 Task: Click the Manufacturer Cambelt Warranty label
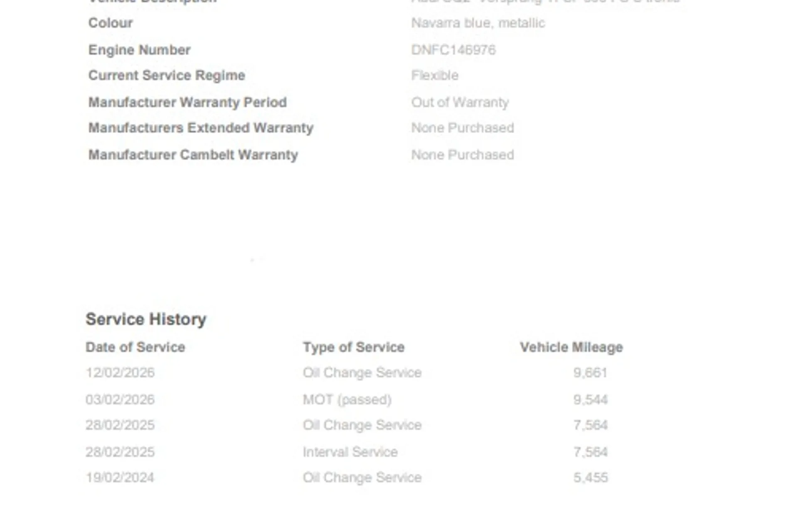pos(193,155)
